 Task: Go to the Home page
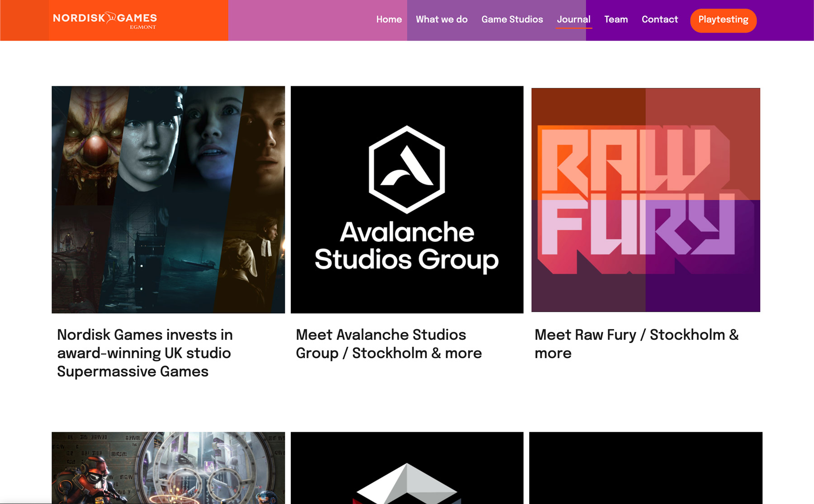pos(389,20)
